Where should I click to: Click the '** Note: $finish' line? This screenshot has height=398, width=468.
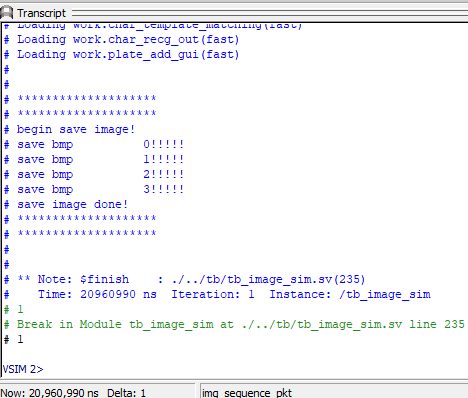tap(185, 279)
